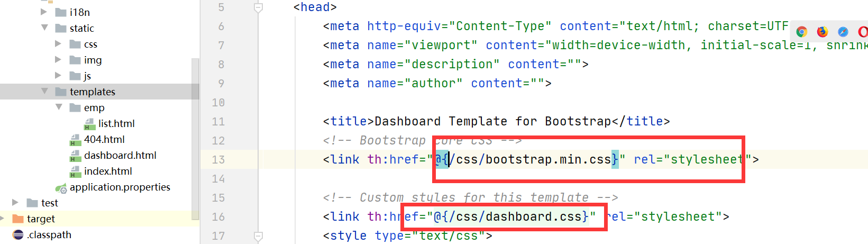Click the .classpath Eclipse icon
868x244 pixels.
click(x=18, y=234)
